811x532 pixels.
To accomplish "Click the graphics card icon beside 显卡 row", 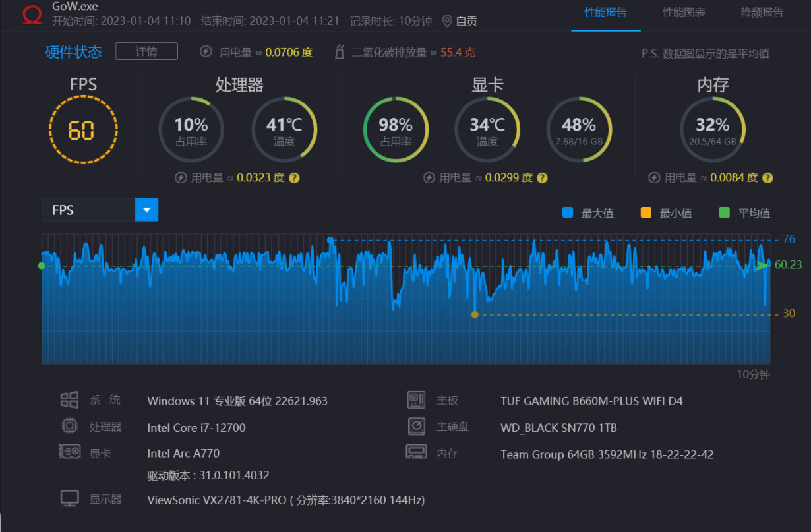I will [69, 452].
